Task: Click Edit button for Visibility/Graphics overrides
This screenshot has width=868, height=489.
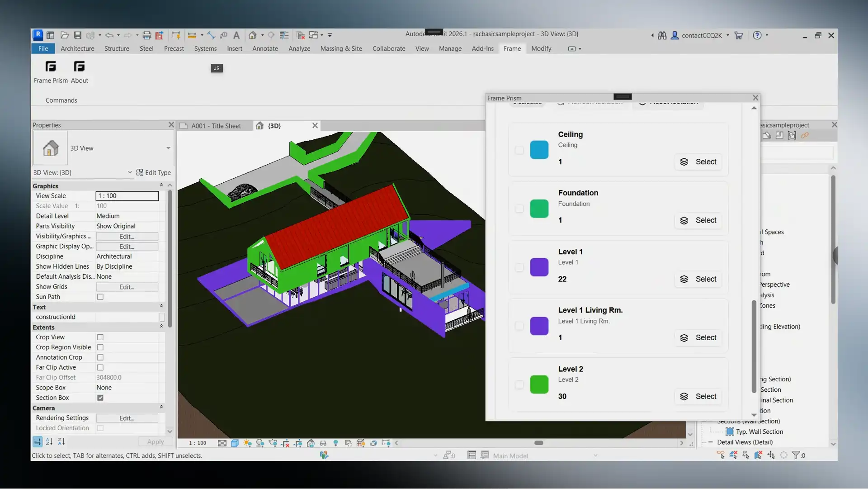Action: 127,236
